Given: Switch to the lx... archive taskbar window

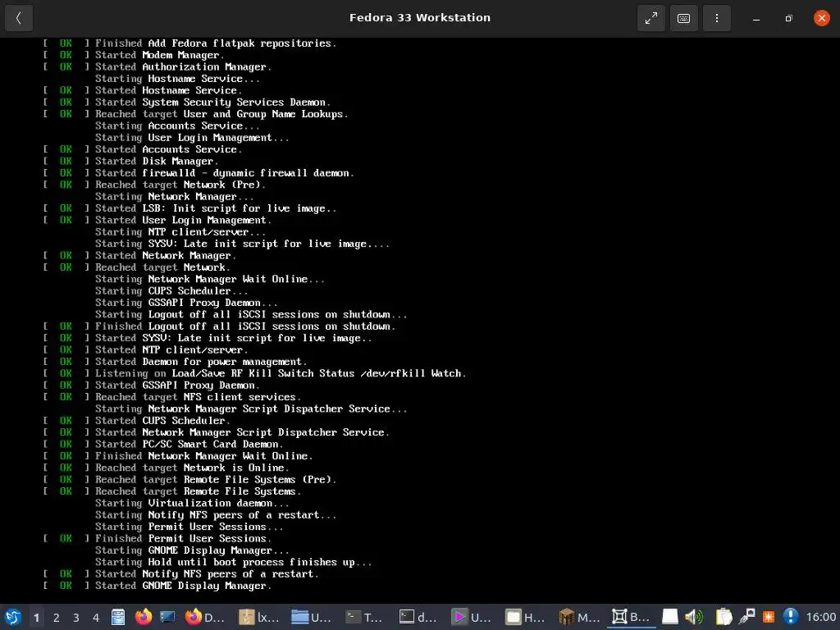Looking at the screenshot, I should pos(259,617).
